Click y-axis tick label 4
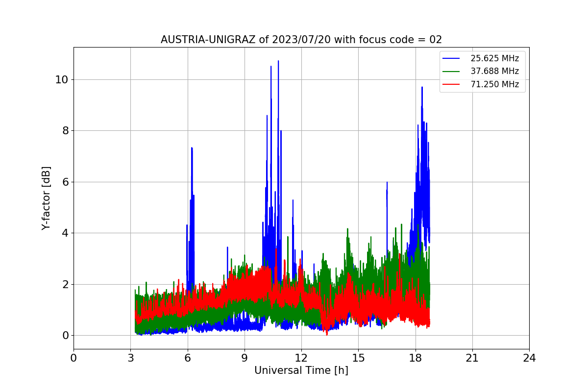Viewport: 588px width, 392px height. [65, 233]
